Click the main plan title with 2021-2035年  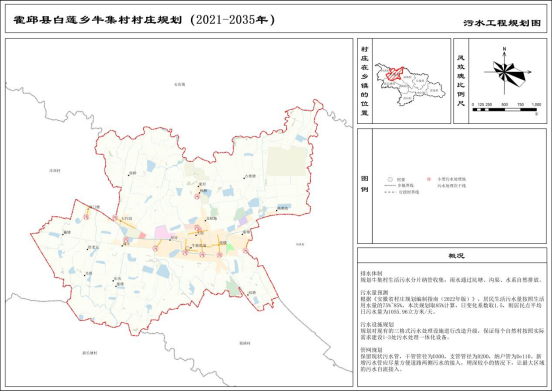coord(144,20)
